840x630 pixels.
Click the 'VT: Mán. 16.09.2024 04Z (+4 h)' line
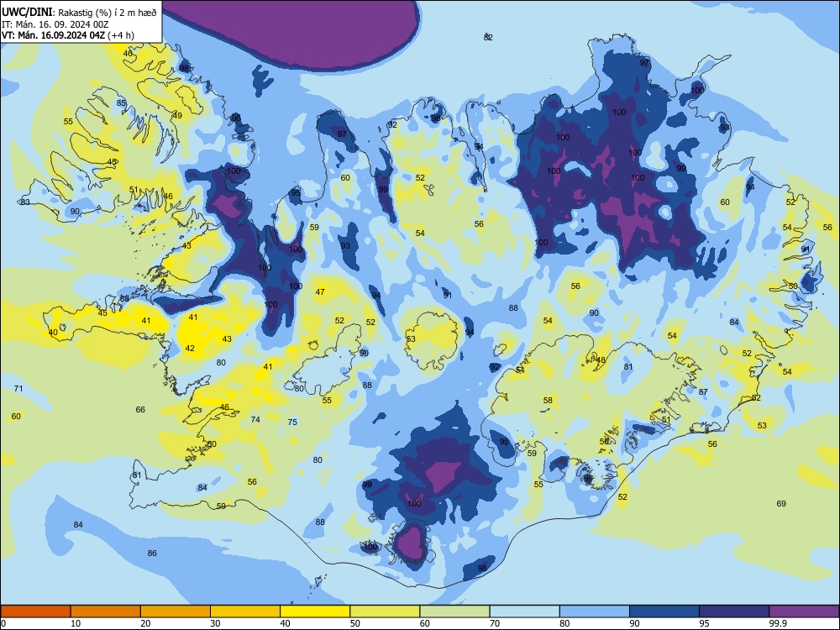pyautogui.click(x=68, y=35)
